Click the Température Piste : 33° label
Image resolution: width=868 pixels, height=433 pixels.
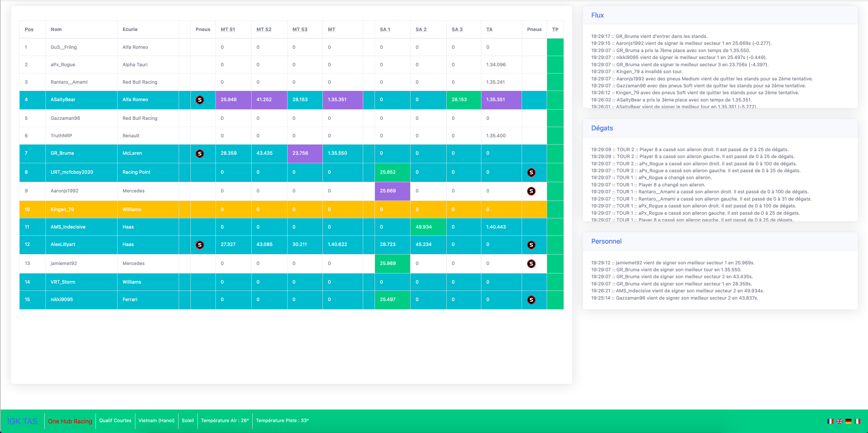pos(282,420)
